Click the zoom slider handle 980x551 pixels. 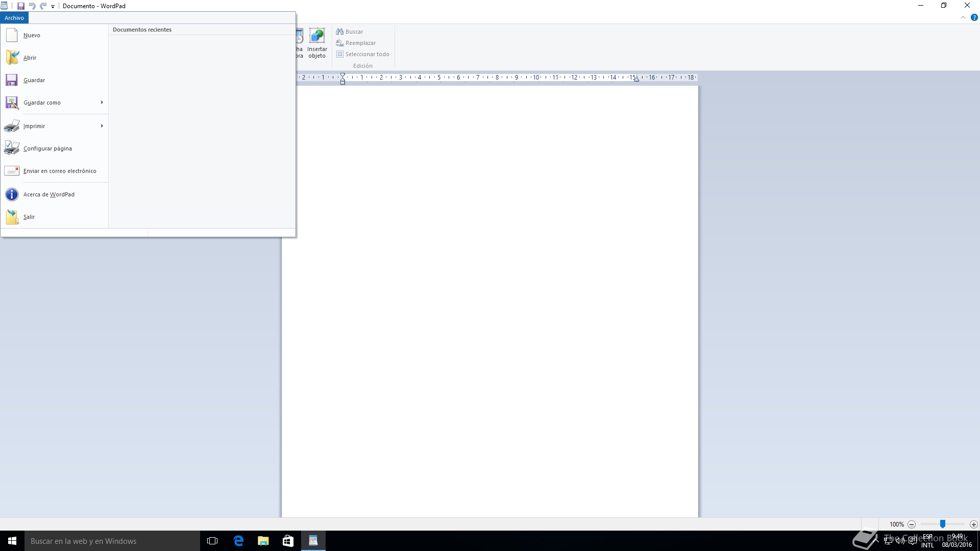[943, 524]
